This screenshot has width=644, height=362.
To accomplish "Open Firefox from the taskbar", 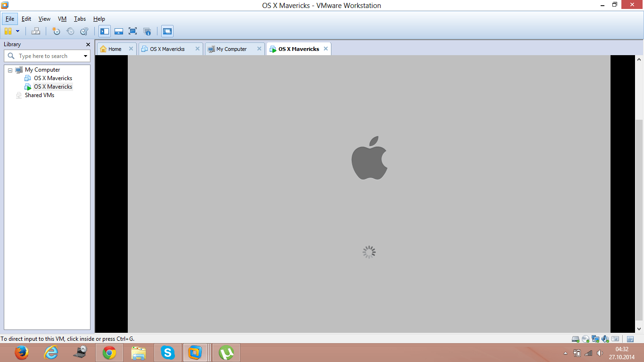I will (22, 353).
